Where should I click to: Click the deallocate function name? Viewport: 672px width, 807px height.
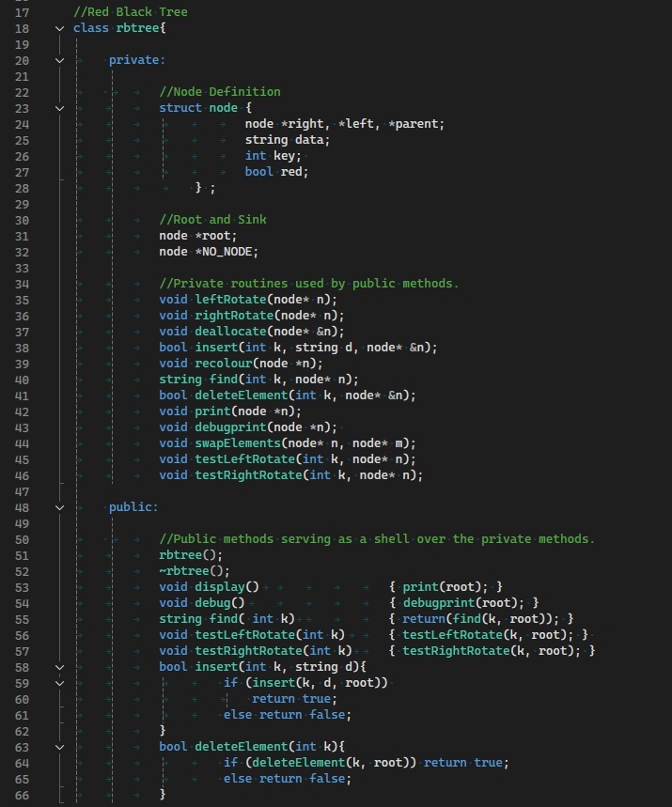click(x=230, y=331)
